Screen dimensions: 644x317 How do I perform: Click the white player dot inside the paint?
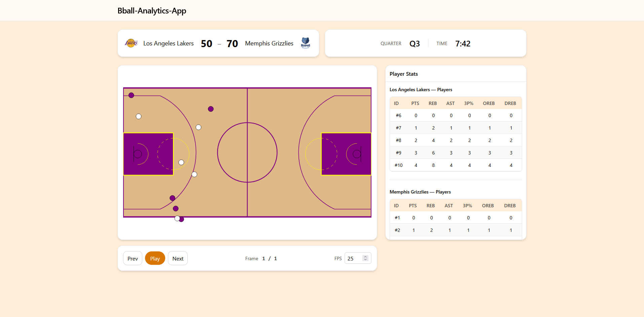[x=181, y=162]
